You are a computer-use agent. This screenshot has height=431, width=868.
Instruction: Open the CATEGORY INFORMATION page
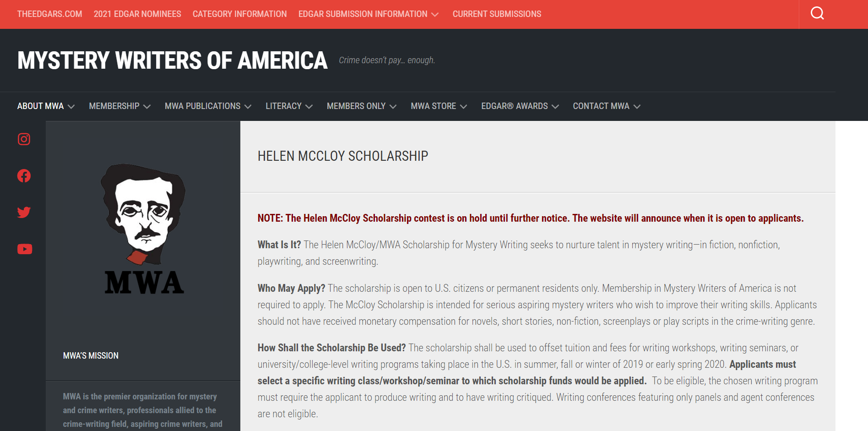(239, 14)
